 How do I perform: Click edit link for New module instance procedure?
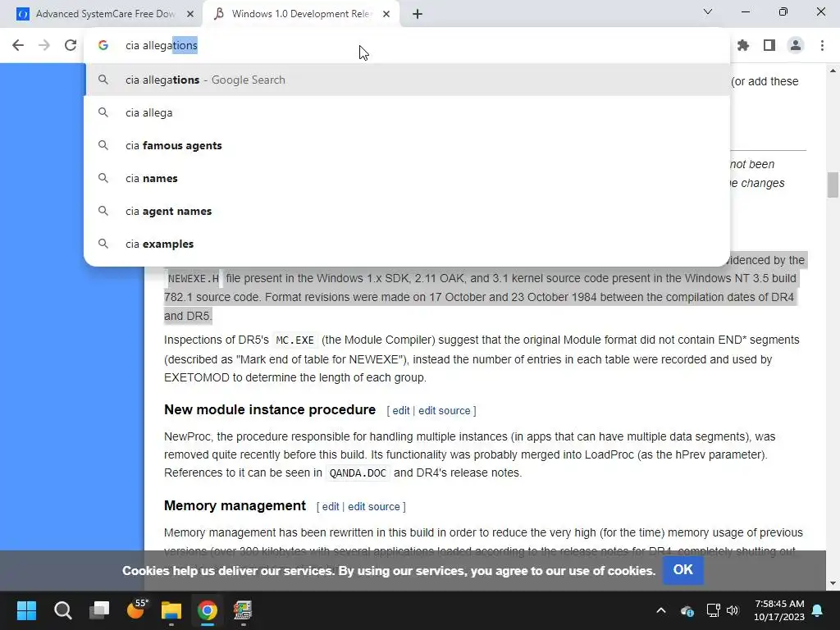(400, 411)
